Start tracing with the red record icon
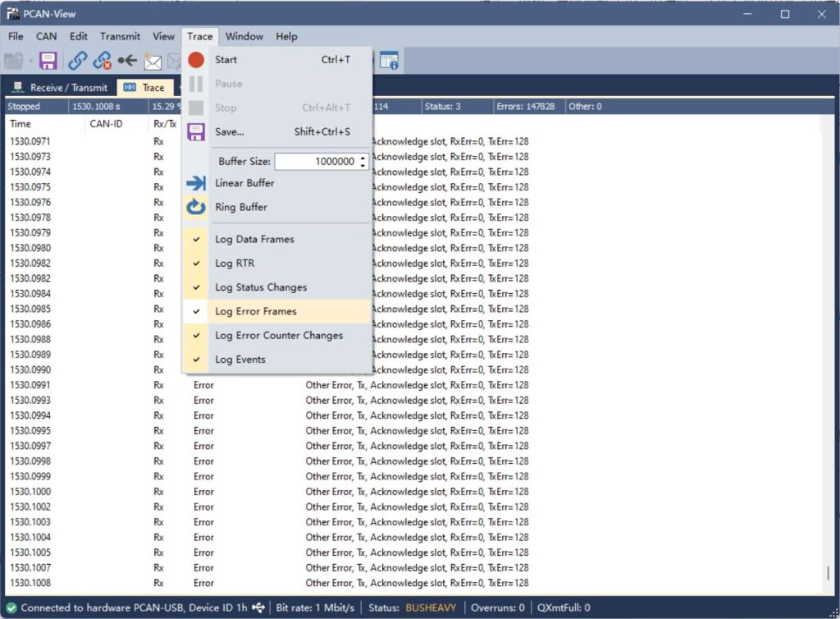Screen dimensions: 840x619 (x=196, y=59)
